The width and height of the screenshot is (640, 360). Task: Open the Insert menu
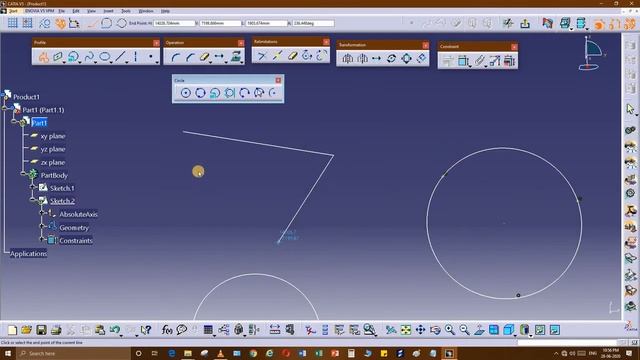tap(109, 11)
